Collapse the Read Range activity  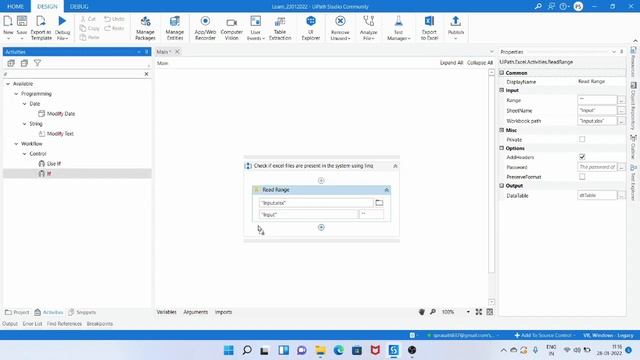click(387, 190)
